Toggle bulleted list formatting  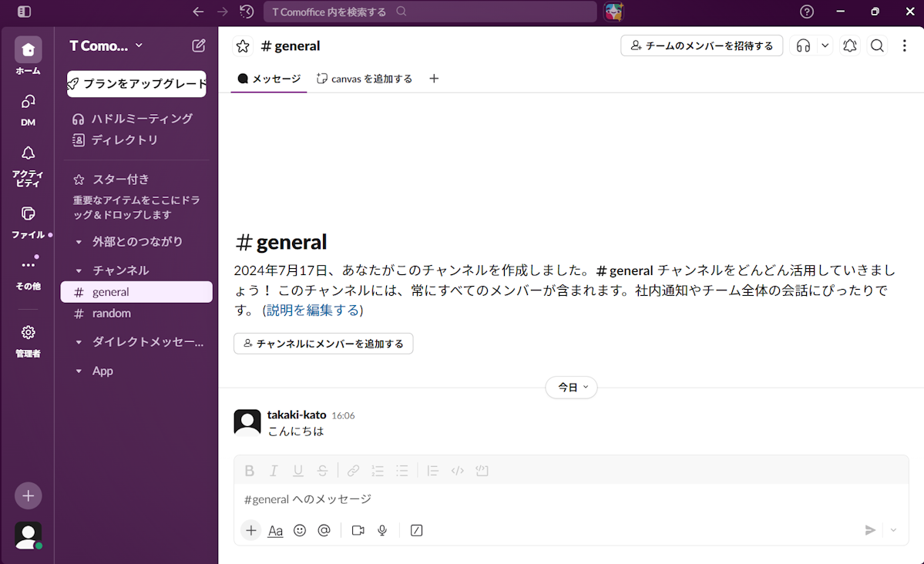(x=402, y=470)
